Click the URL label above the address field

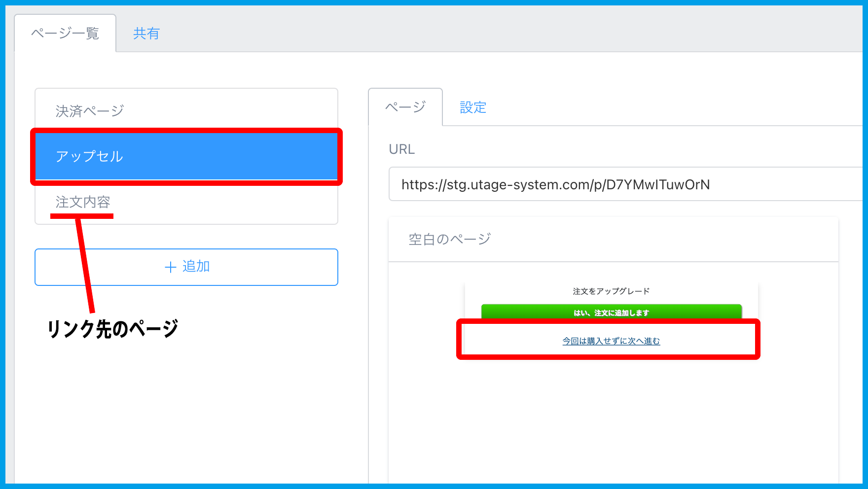click(401, 149)
